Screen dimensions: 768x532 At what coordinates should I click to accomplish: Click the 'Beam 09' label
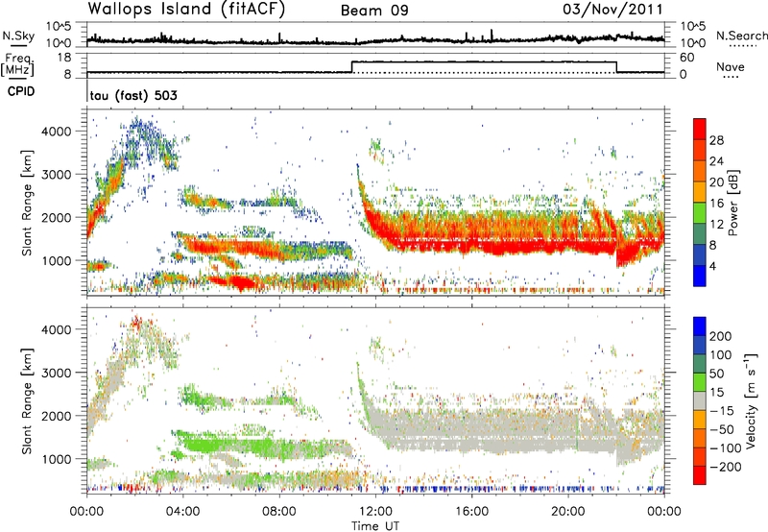(374, 11)
